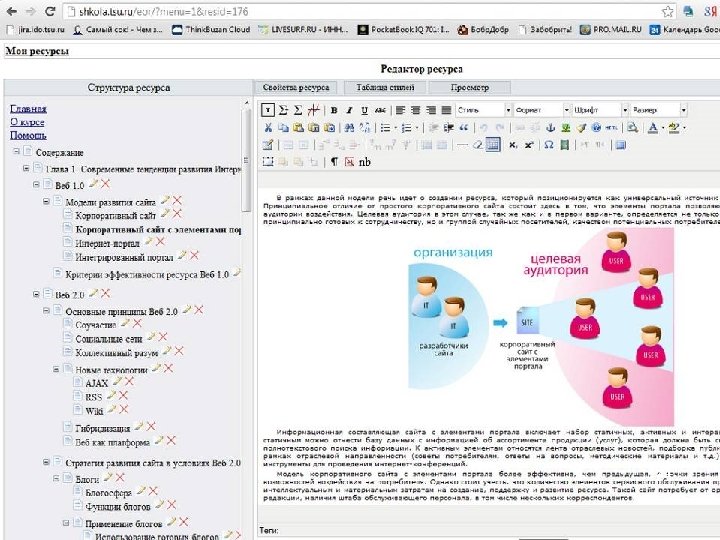The image size is (720, 540).
Task: Click the Paste clipboard icon
Action: (298, 128)
